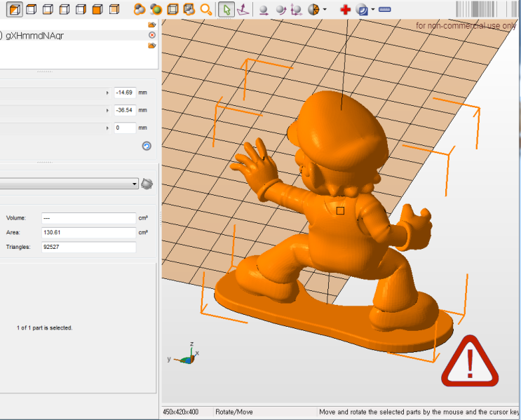Zoom to everything box-with-spheres icon
Image resolution: width=521 pixels, height=420 pixels.
pos(189,9)
